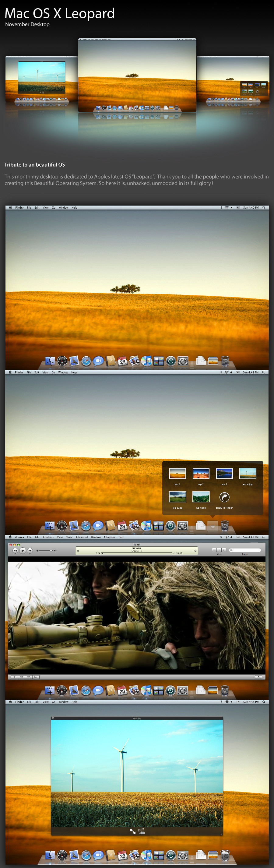The height and width of the screenshot is (868, 274).
Task: Open Time Machine in the 4:41 PM desktop dock
Action: tap(170, 526)
